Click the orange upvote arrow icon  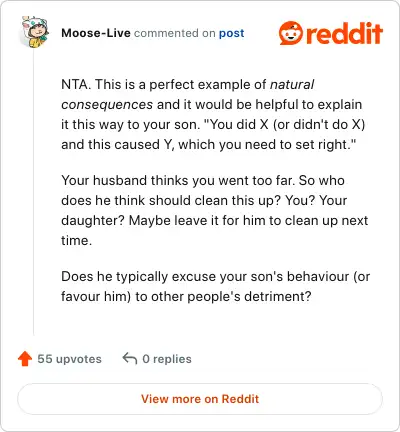coord(25,359)
